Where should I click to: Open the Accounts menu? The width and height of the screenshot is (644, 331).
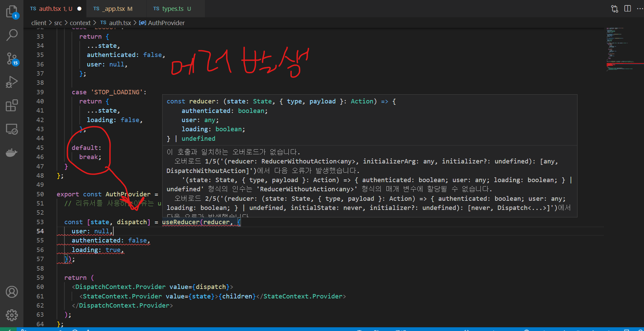(x=12, y=292)
